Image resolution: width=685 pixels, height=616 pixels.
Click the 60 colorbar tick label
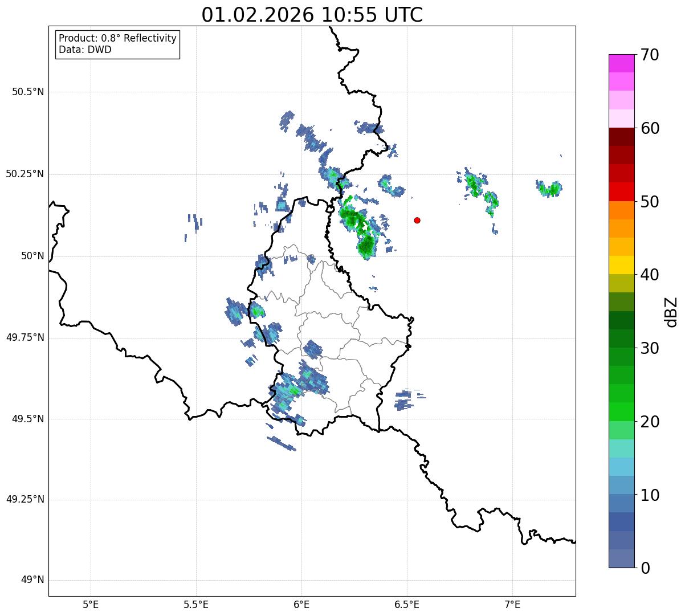pos(650,128)
